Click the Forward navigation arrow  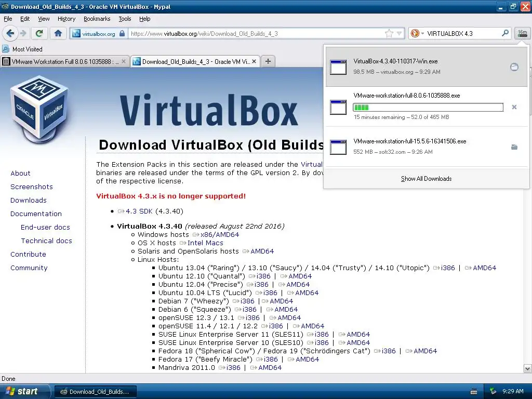(23, 33)
